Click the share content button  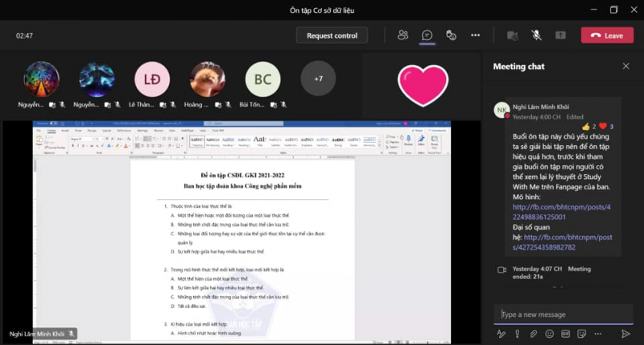pos(560,35)
